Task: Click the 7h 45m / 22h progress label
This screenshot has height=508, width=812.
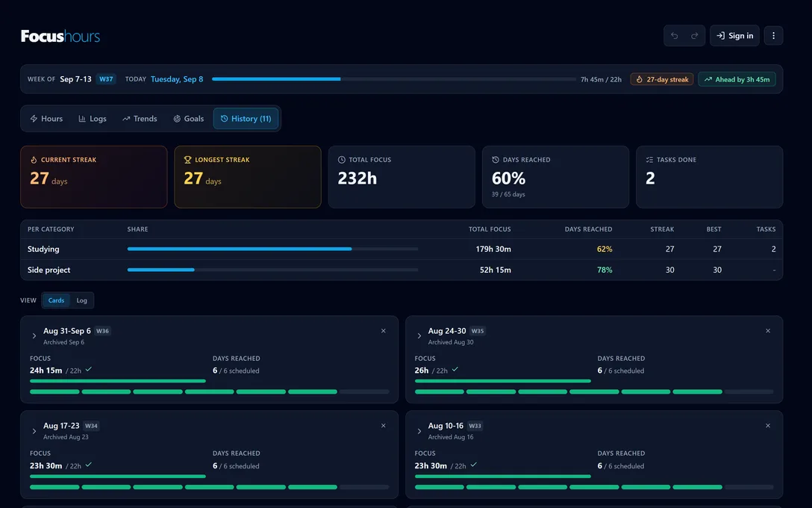Action: point(601,79)
